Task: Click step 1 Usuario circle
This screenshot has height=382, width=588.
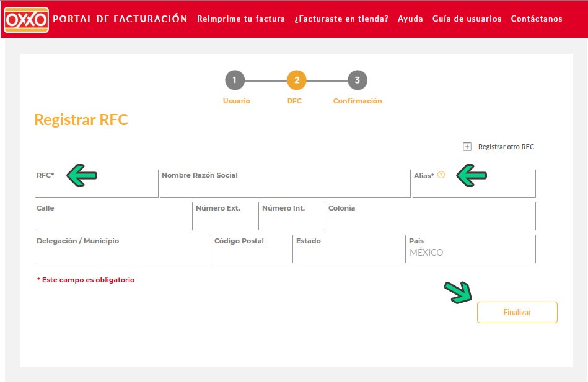Action: [235, 80]
